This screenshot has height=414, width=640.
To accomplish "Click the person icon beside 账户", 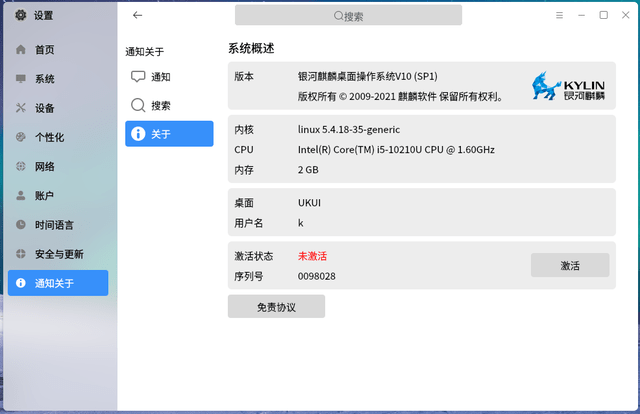I will pyautogui.click(x=20, y=196).
